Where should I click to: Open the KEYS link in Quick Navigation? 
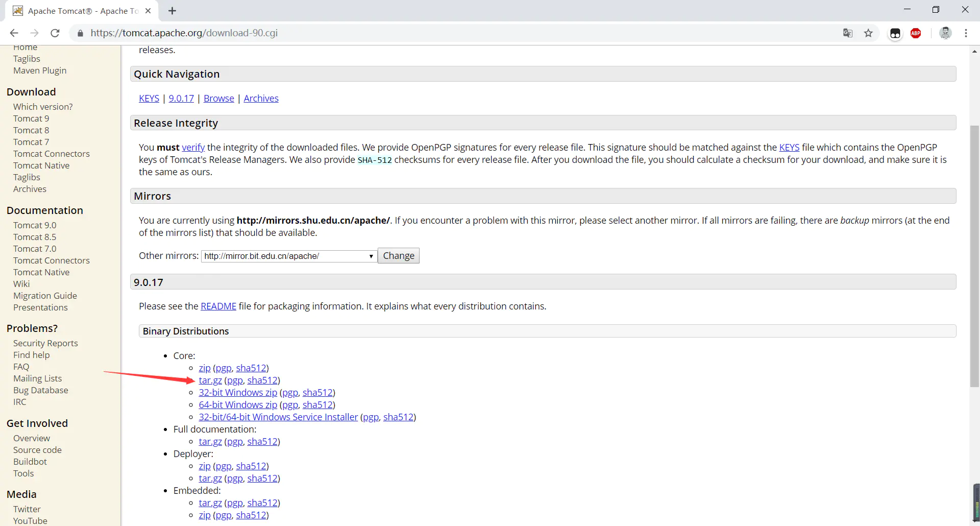149,99
